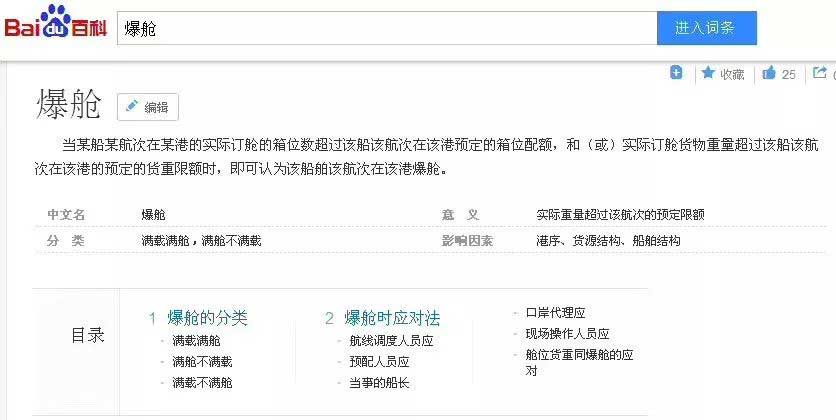Go to the 满舱不满载 subsection link

pyautogui.click(x=202, y=362)
